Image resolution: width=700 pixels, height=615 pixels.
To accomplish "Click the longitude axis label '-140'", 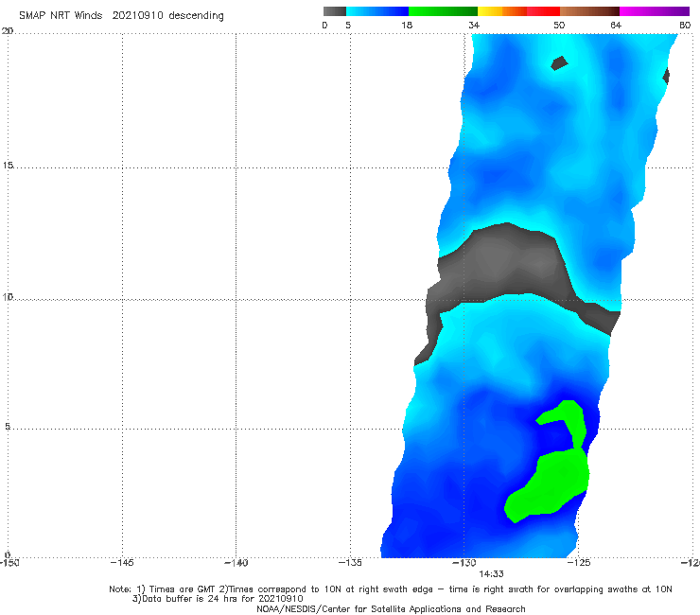I will coord(236,563).
